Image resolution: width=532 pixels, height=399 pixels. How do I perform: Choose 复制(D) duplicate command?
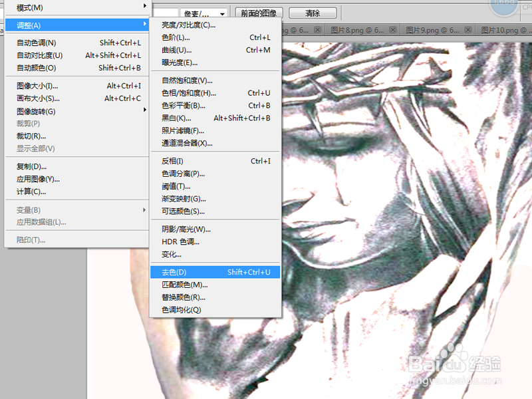[x=77, y=167]
